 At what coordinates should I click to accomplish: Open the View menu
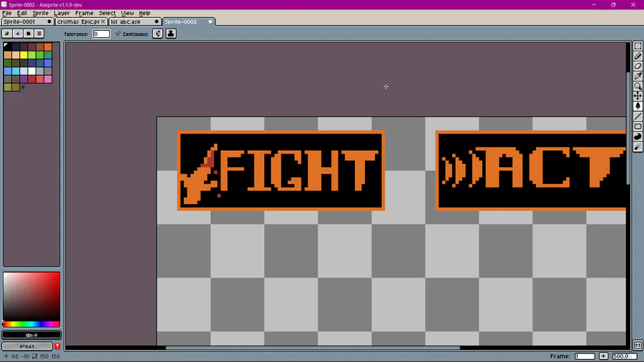click(x=127, y=13)
